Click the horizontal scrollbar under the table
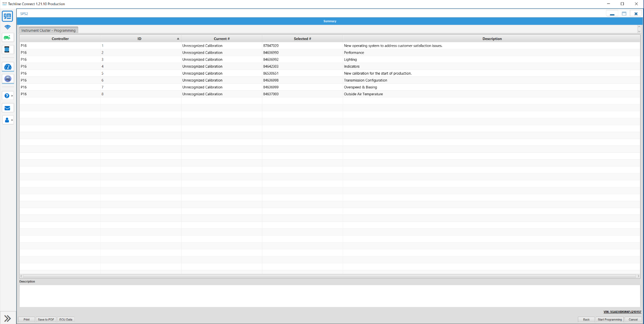The width and height of the screenshot is (644, 324). pyautogui.click(x=330, y=276)
